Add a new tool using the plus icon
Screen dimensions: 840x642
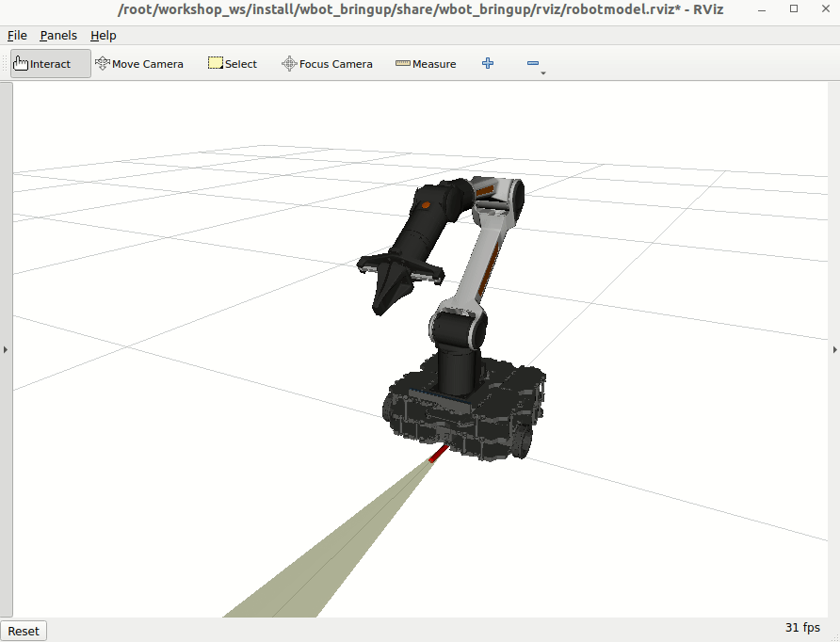click(487, 62)
